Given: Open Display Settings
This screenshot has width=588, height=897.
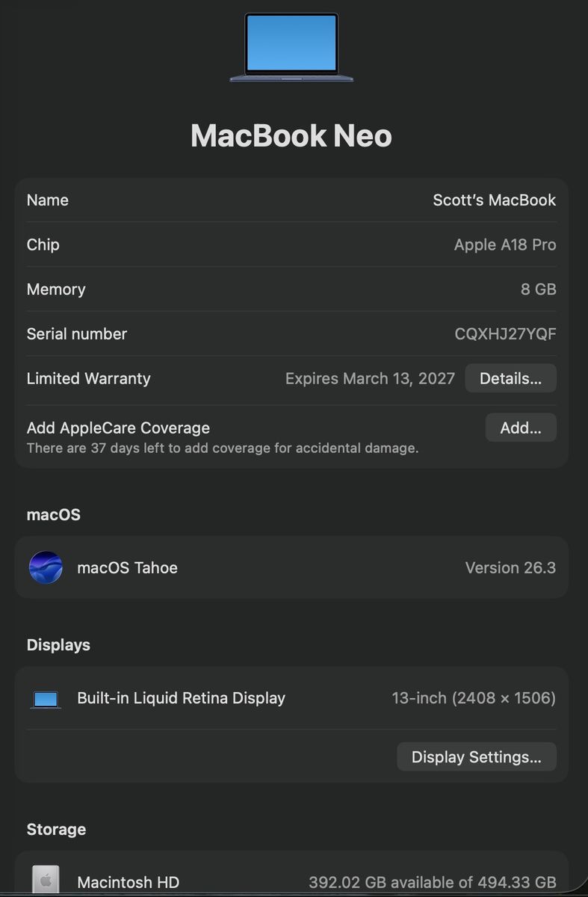Looking at the screenshot, I should pyautogui.click(x=476, y=756).
